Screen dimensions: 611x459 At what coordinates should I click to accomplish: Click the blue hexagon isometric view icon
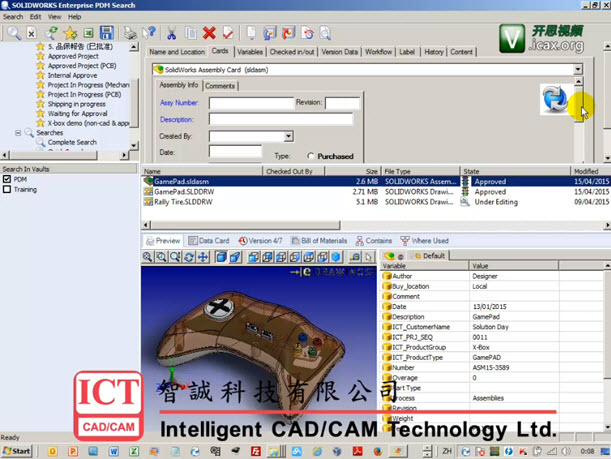pos(336,257)
